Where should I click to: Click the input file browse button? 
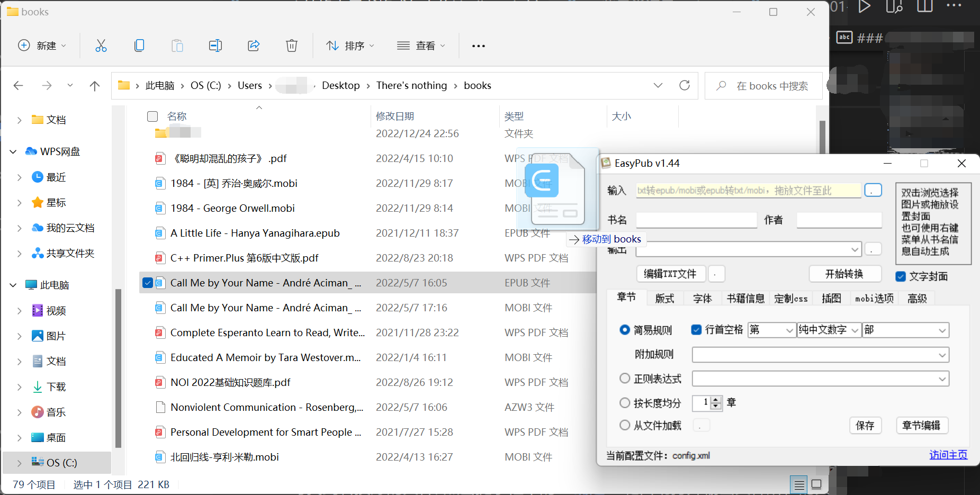tap(873, 190)
